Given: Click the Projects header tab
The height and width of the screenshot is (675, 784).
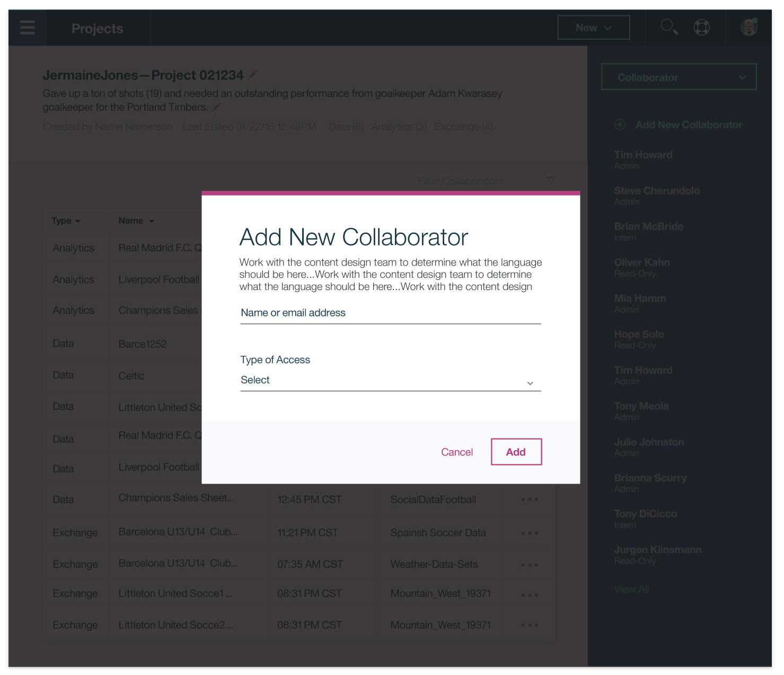Looking at the screenshot, I should pos(98,28).
